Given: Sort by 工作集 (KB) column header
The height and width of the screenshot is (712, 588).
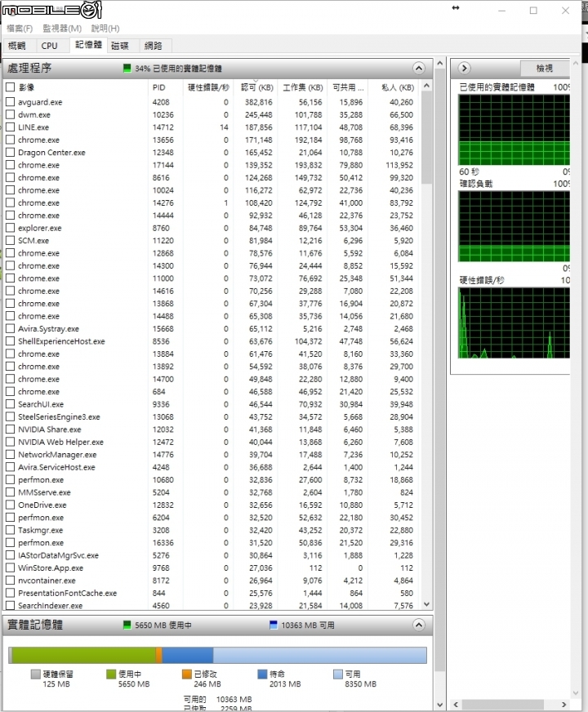Looking at the screenshot, I should coord(303,87).
